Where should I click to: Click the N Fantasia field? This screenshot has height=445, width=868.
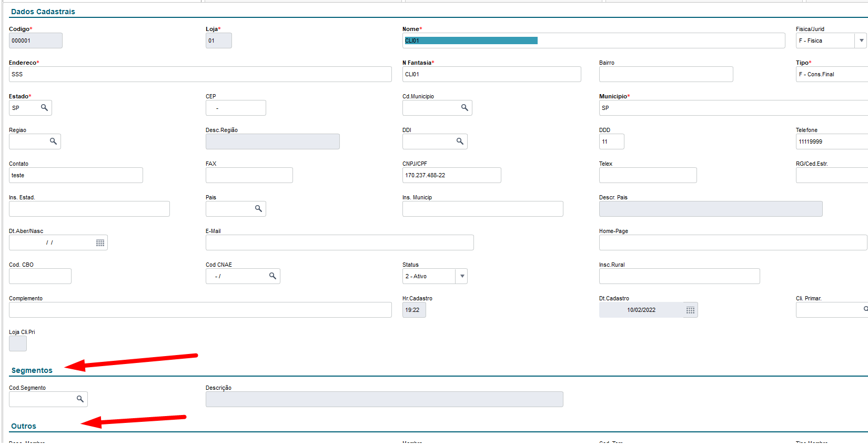coord(491,74)
